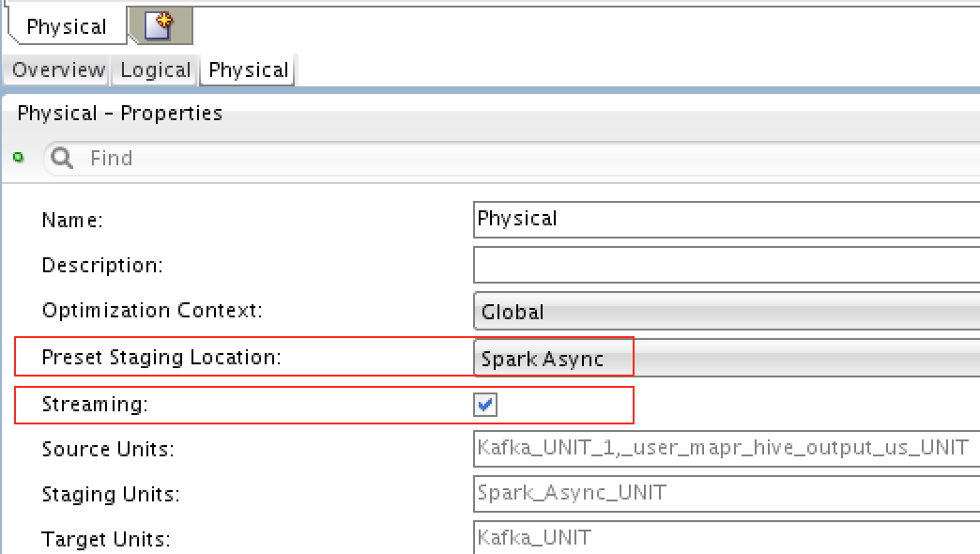
Task: Click the new physical design icon tab
Action: [161, 25]
